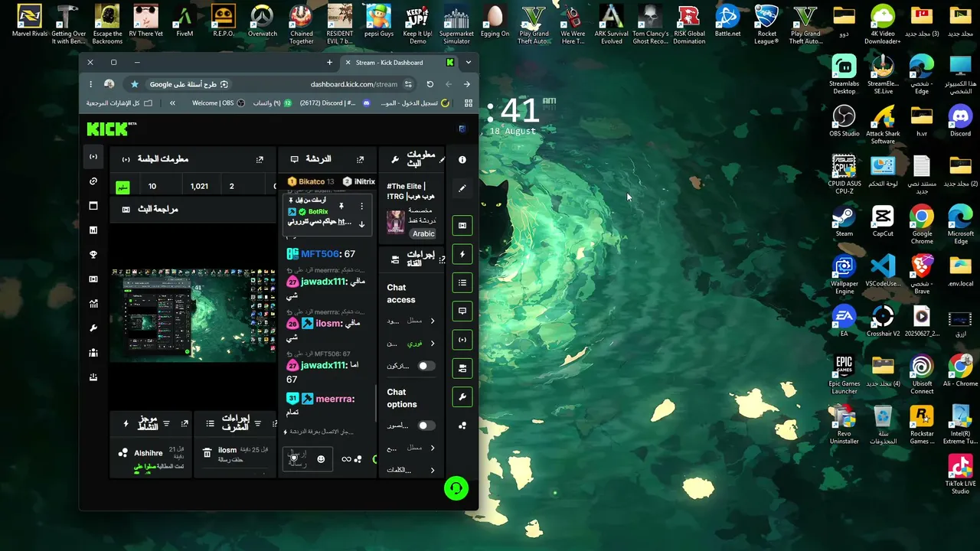Click the trophy icon in the left sidebar
Screen dimensions: 980x551
point(93,255)
